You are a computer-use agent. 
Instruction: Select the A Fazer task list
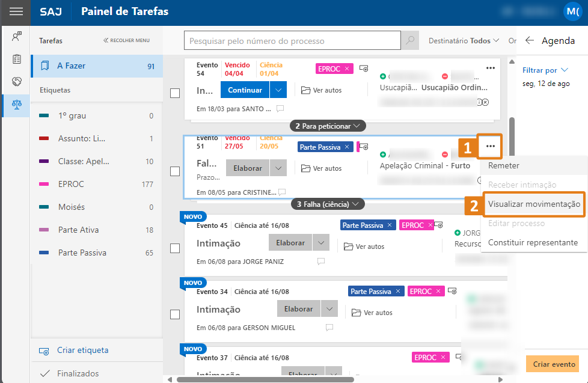97,66
